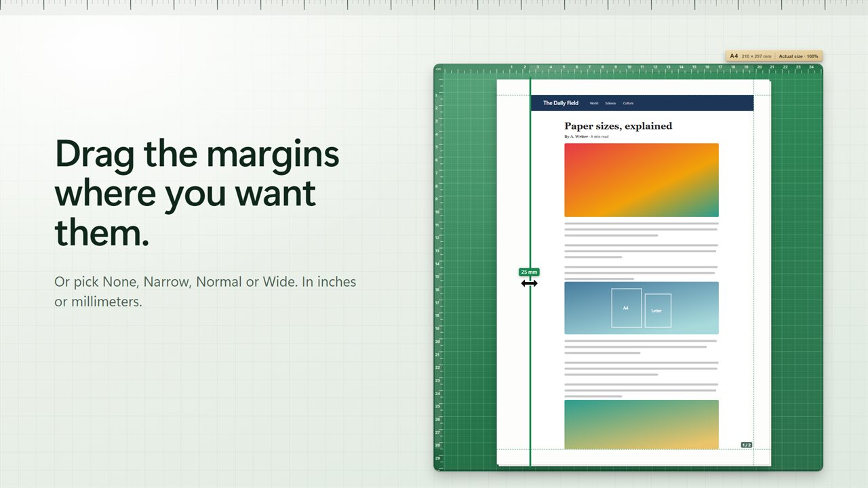Image resolution: width=868 pixels, height=488 pixels.
Task: Click the 1 / 2 page counter badge
Action: pos(746,445)
